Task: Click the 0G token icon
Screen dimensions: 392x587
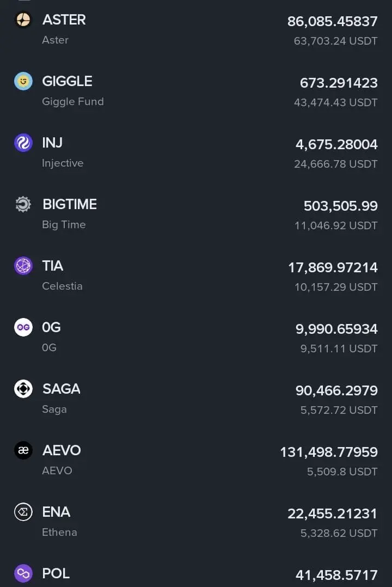Action: 23,327
